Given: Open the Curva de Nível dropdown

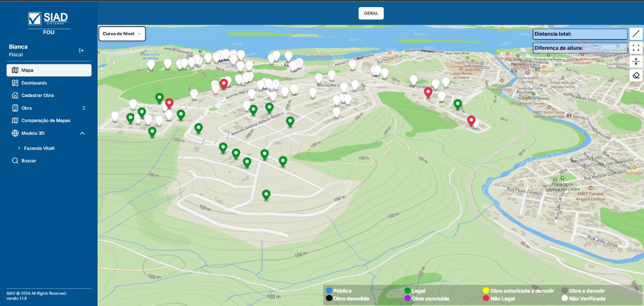Looking at the screenshot, I should point(122,34).
